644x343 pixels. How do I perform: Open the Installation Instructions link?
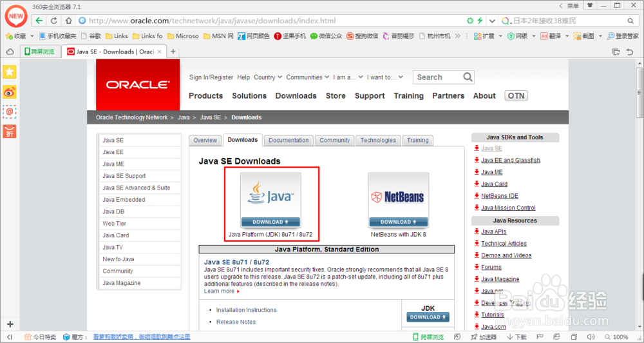[x=247, y=310]
